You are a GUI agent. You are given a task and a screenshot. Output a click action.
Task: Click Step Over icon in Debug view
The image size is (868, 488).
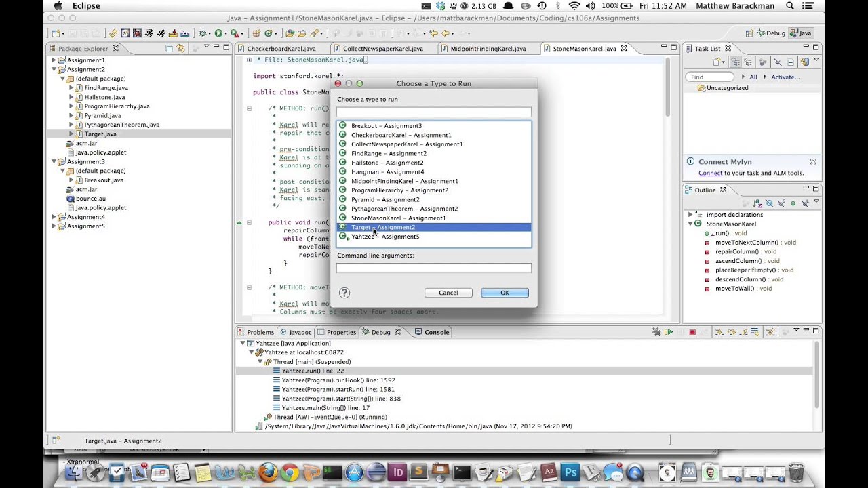click(x=732, y=332)
